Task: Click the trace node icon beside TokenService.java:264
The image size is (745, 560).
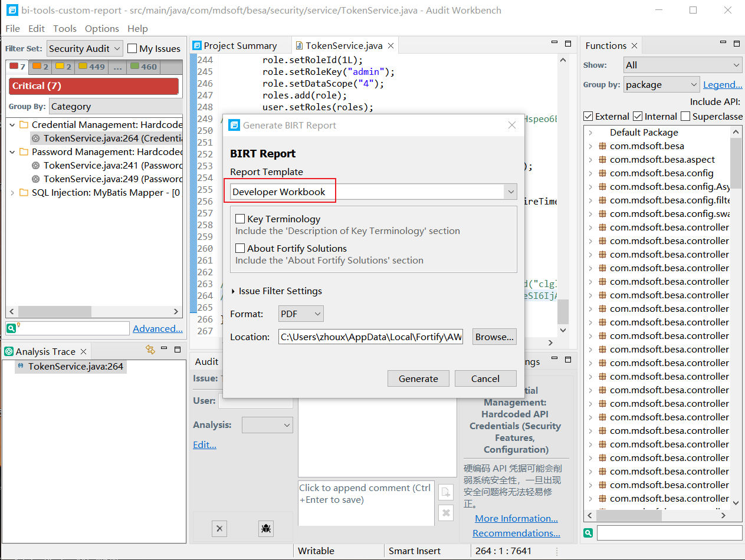Action: pyautogui.click(x=21, y=366)
